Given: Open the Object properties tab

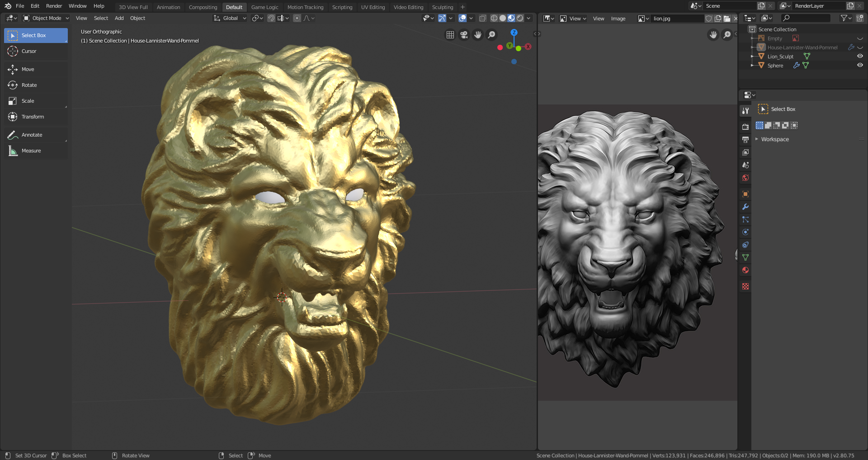Looking at the screenshot, I should point(745,194).
